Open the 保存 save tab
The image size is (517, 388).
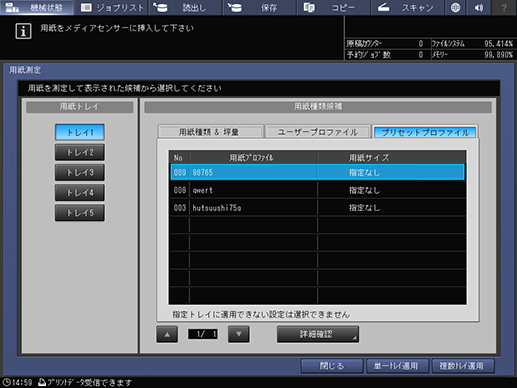260,7
